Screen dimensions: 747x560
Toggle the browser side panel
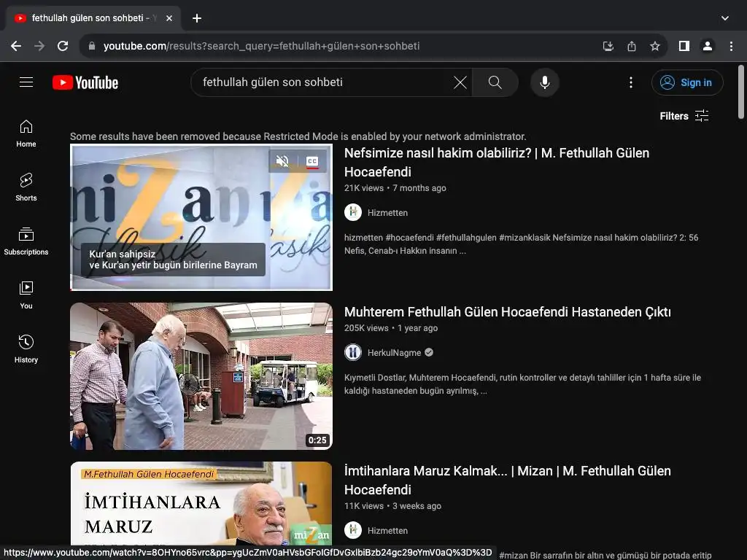click(x=684, y=46)
